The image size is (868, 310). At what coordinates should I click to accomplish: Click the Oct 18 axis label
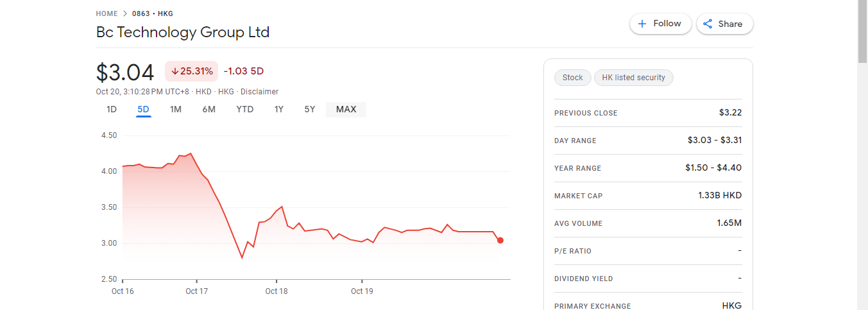pos(277,291)
